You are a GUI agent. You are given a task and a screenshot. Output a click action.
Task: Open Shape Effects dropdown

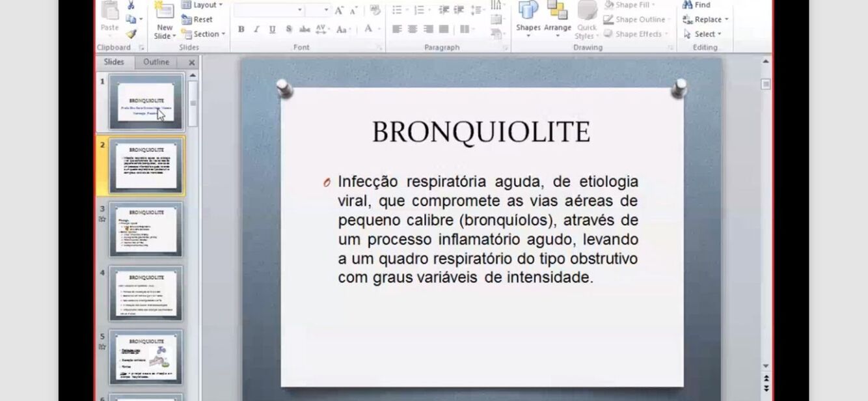pyautogui.click(x=636, y=34)
